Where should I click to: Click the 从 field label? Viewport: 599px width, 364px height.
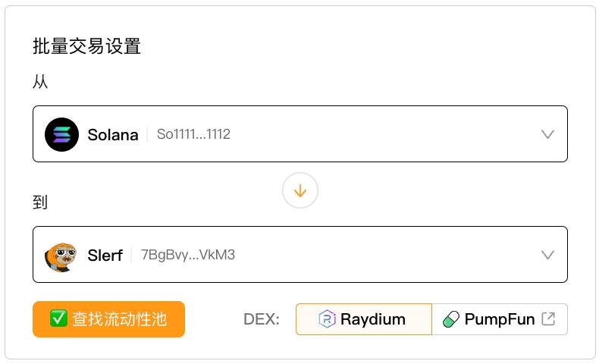pyautogui.click(x=40, y=82)
